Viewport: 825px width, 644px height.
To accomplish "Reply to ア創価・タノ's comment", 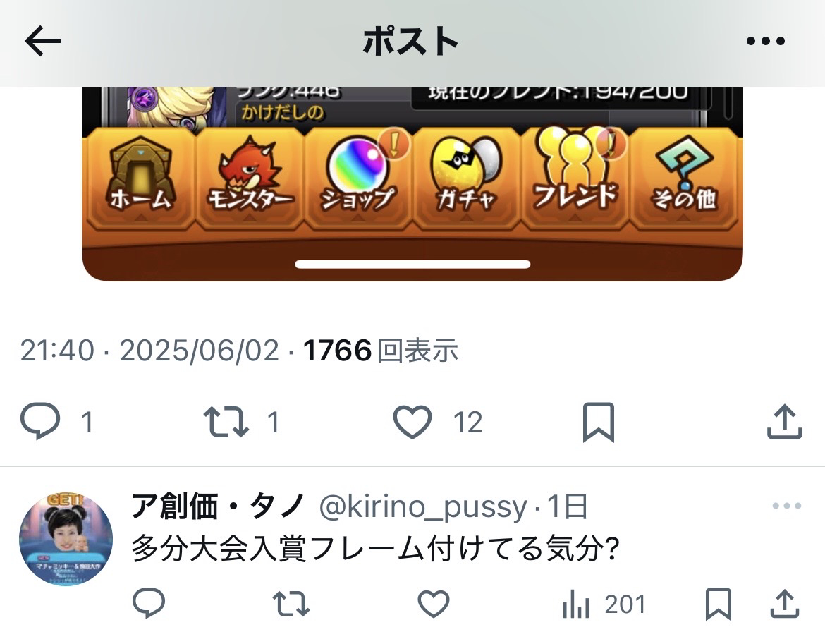I will click(x=149, y=603).
